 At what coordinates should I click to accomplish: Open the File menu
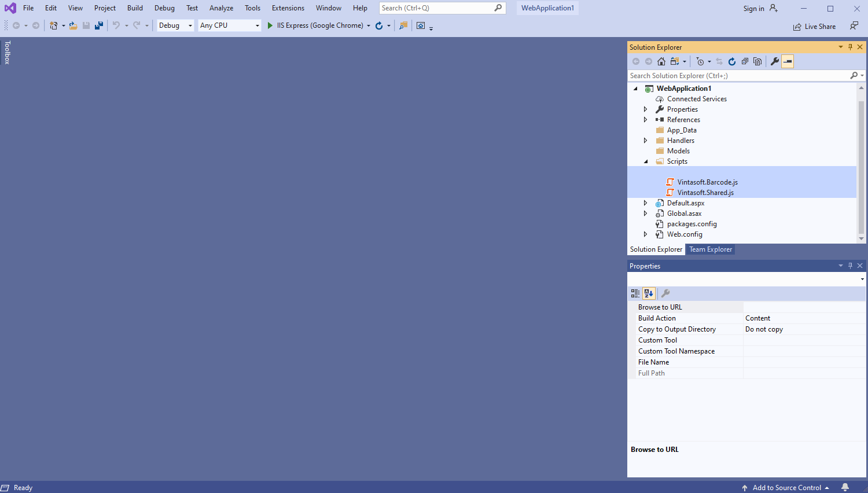pyautogui.click(x=28, y=8)
